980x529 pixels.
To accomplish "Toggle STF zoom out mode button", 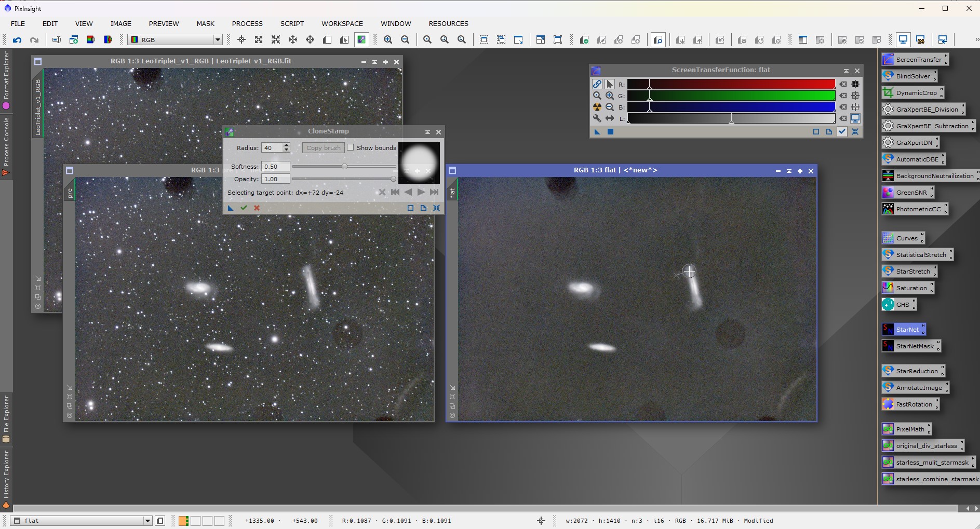I will click(610, 107).
